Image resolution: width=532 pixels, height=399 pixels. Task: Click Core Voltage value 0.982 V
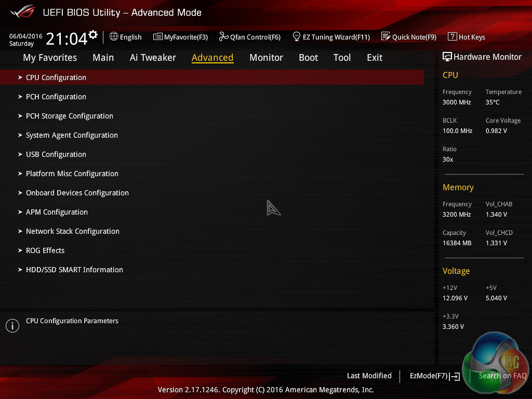[x=496, y=130]
